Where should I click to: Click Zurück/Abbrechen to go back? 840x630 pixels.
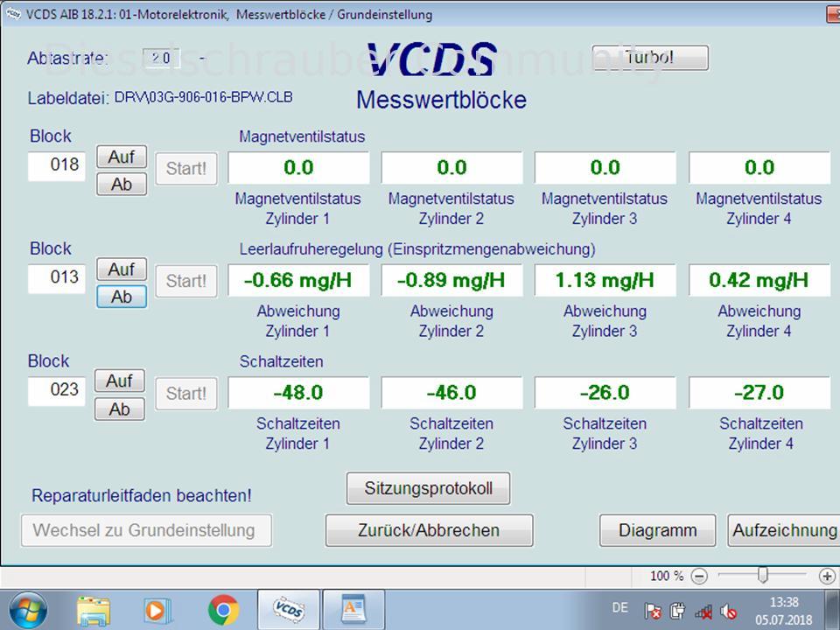pos(429,530)
